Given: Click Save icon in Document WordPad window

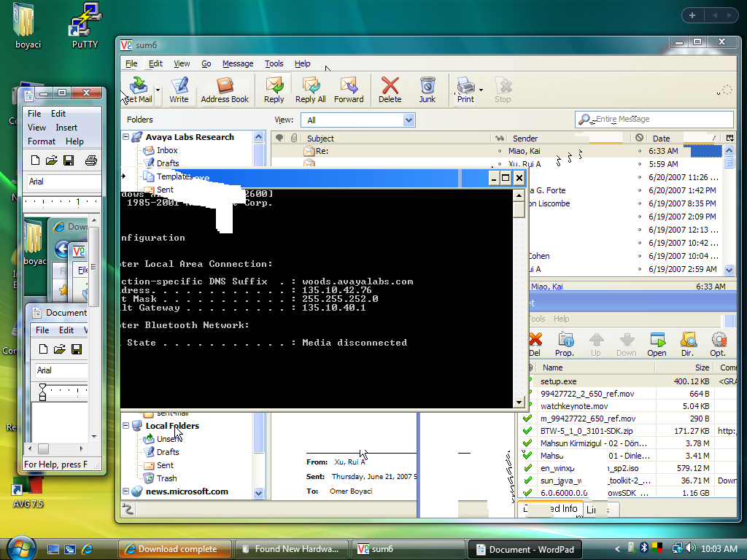Looking at the screenshot, I should [x=76, y=349].
